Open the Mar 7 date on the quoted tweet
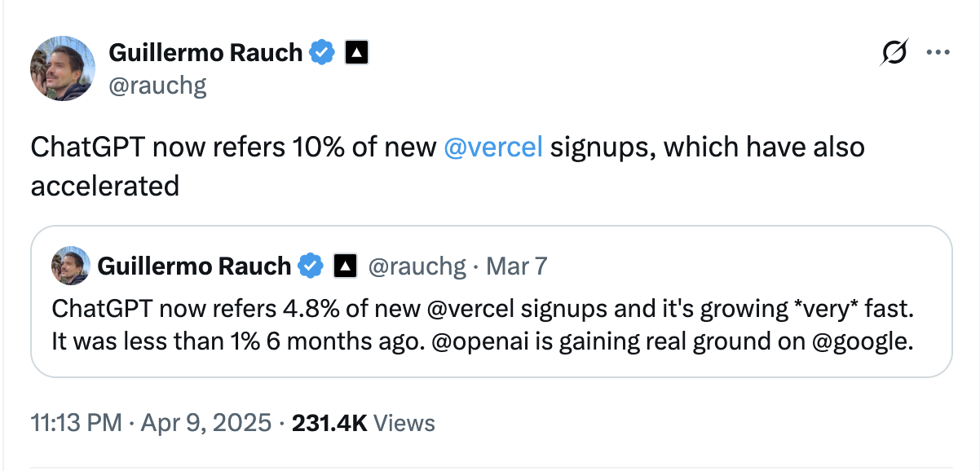Image resolution: width=980 pixels, height=471 pixels. click(x=517, y=266)
